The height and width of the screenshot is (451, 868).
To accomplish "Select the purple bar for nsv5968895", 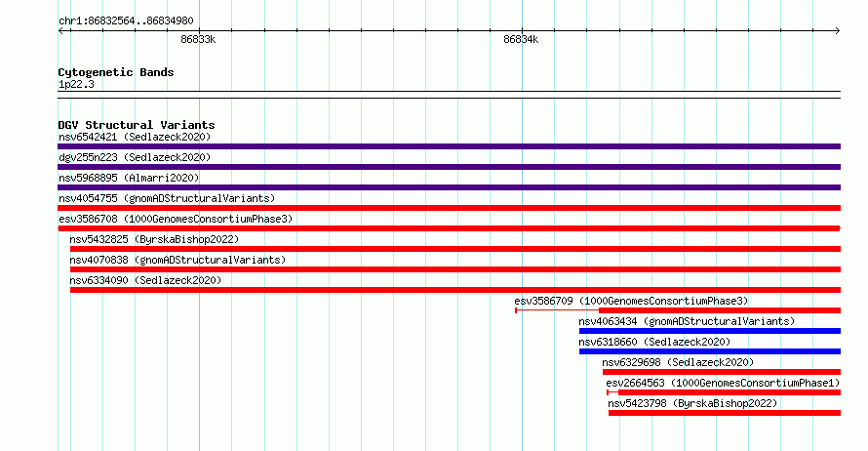I will 449,187.
